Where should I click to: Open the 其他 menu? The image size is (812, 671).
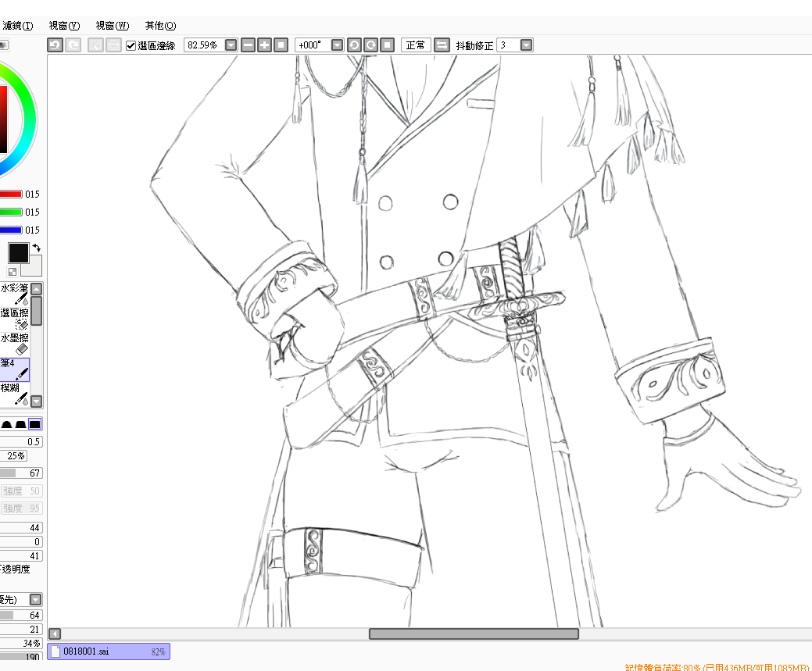159,26
